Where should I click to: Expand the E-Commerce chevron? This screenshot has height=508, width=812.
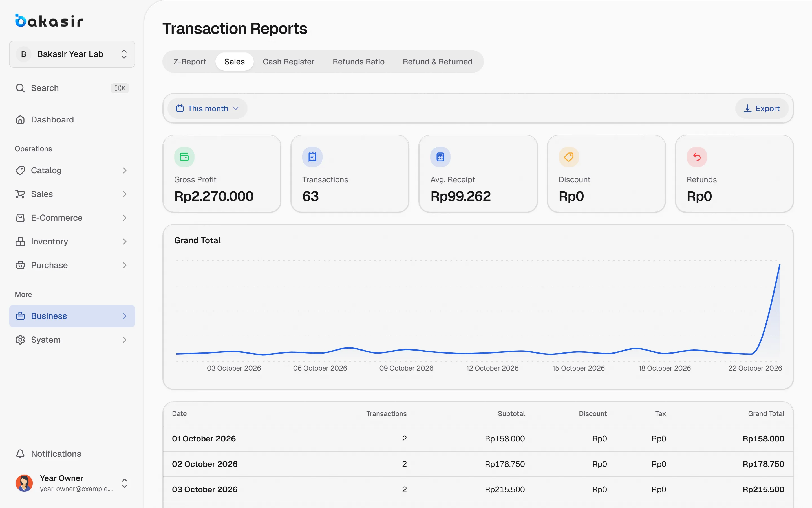(125, 218)
